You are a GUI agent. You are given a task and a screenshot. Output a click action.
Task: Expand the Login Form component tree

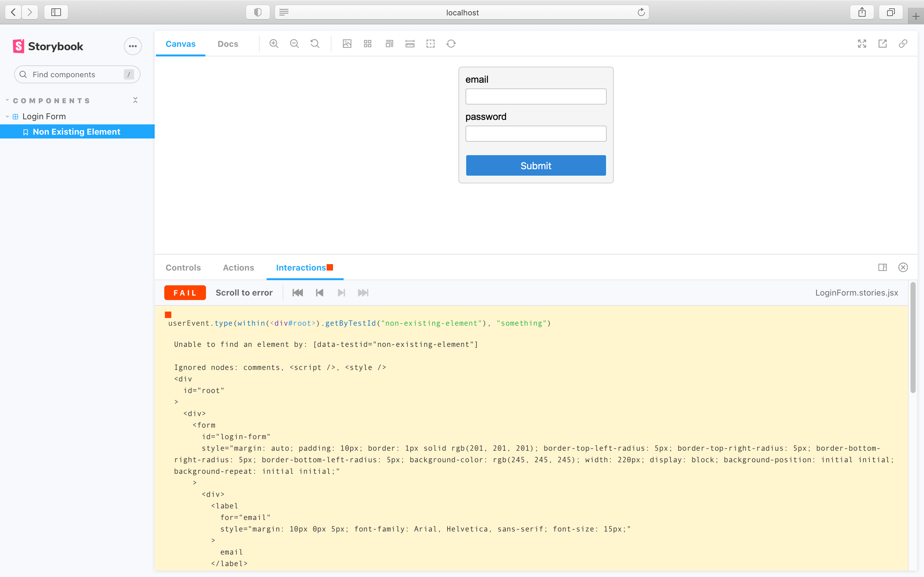[x=7, y=116]
